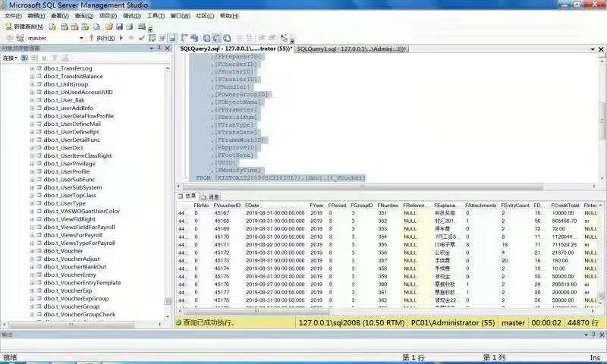Toggle the Object Explorer auto-hide pin

point(159,49)
